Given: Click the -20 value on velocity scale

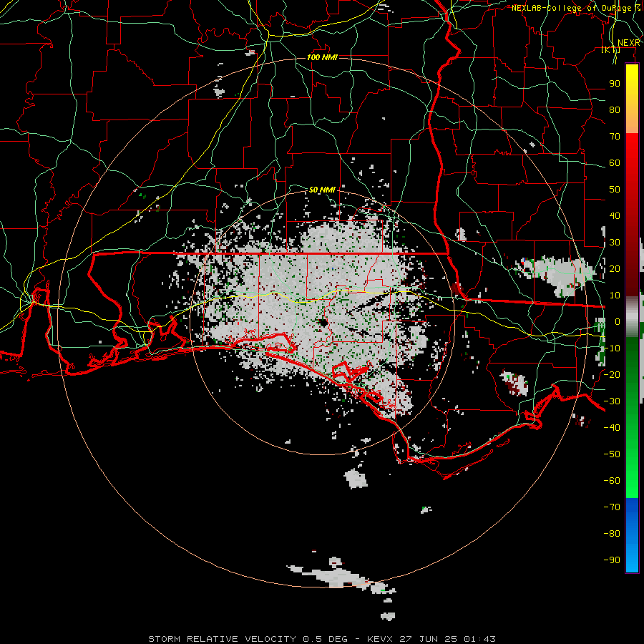Looking at the screenshot, I should 612,374.
